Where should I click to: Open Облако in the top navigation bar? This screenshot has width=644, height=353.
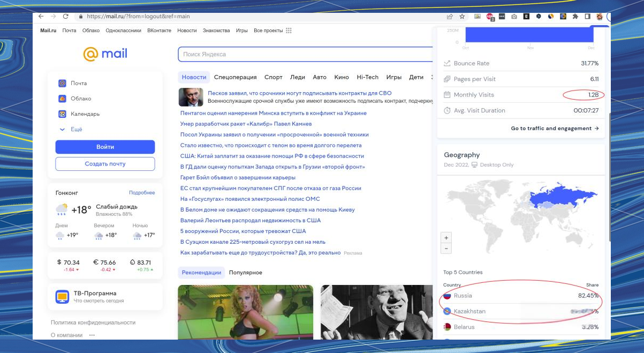(x=91, y=31)
